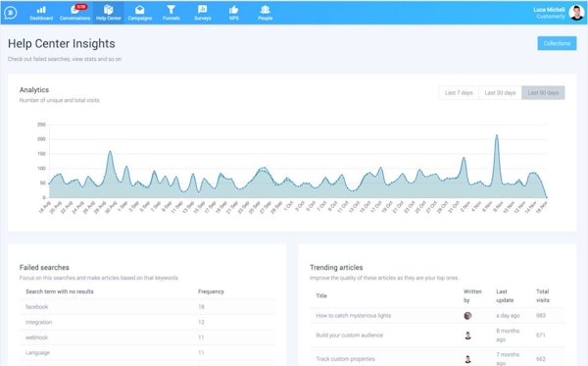
Task: Click Search term with no results header
Action: 60,291
